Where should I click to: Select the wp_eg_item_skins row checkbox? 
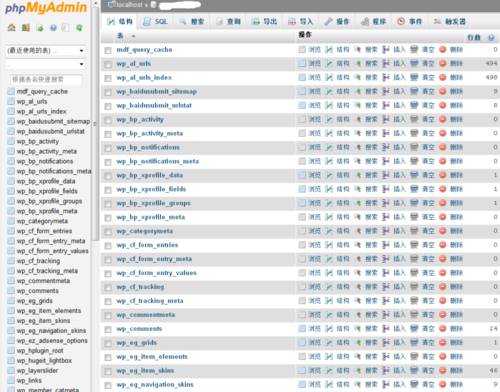[108, 371]
